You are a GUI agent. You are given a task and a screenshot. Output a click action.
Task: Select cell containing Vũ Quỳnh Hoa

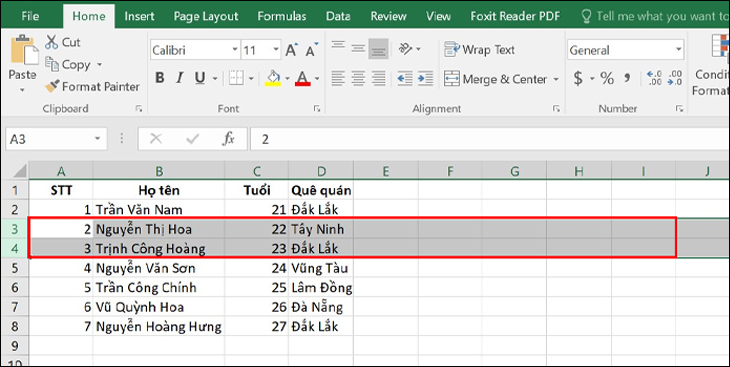pos(159,307)
